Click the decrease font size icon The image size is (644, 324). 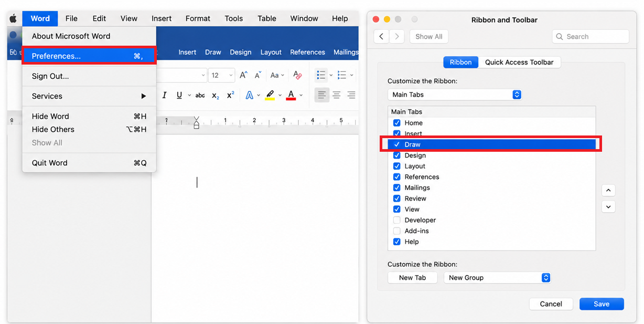[257, 75]
